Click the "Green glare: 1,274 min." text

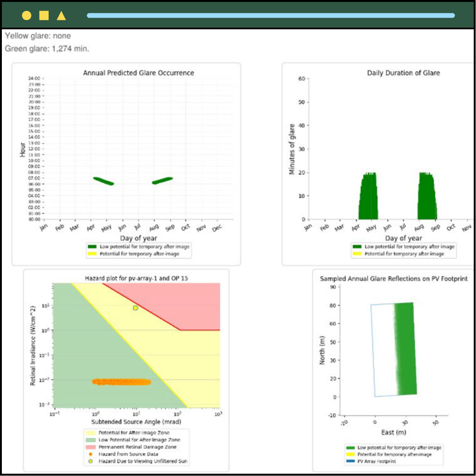pyautogui.click(x=47, y=48)
